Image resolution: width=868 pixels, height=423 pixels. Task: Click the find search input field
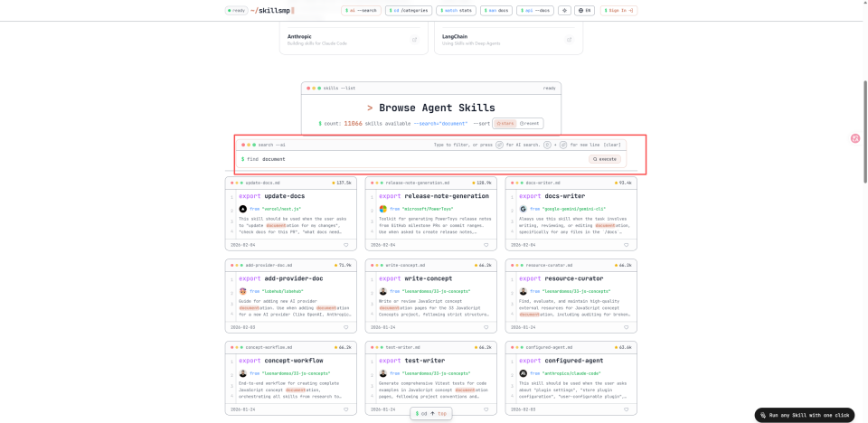click(415, 159)
